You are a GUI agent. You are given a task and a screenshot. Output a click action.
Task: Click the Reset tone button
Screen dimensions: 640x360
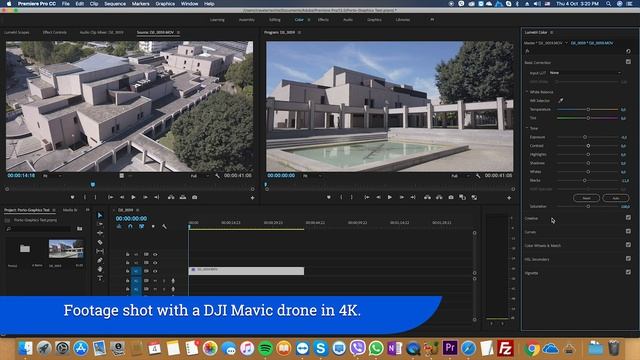pyautogui.click(x=587, y=198)
